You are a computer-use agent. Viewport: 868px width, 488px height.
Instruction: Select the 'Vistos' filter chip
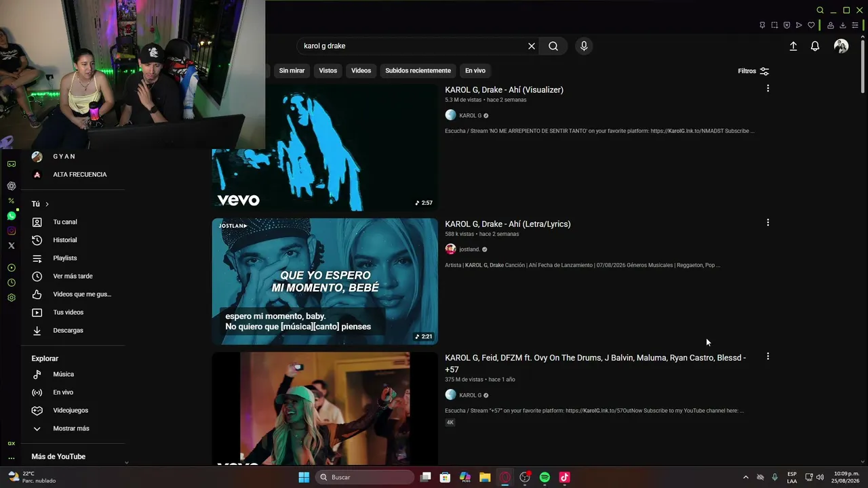pyautogui.click(x=328, y=70)
